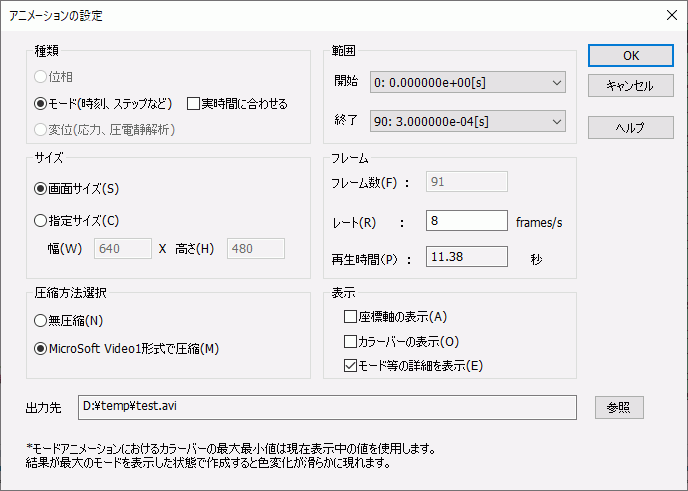
Task: Browse for output file with 参照
Action: [x=618, y=407]
